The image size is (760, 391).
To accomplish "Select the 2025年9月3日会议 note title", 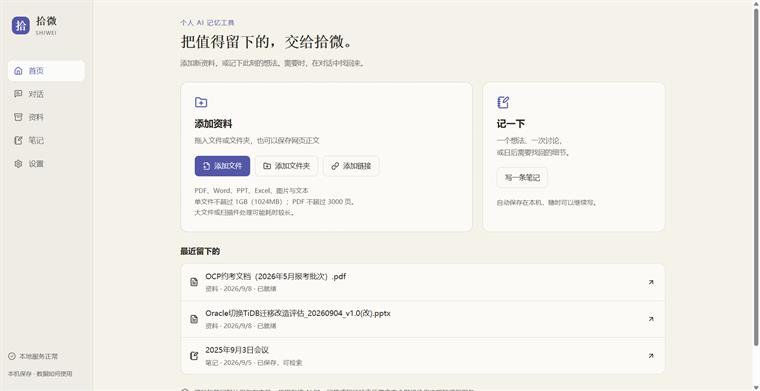I will point(237,350).
